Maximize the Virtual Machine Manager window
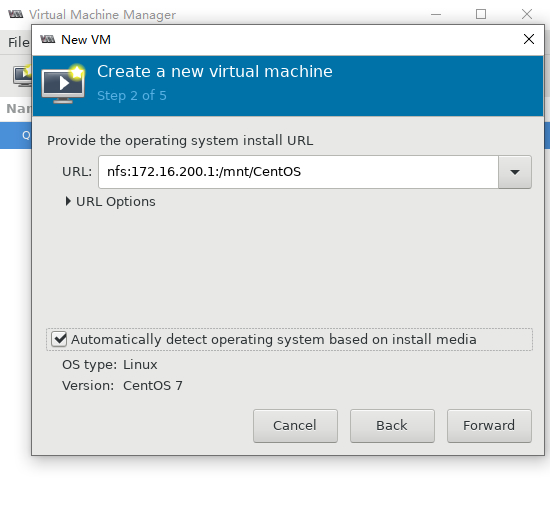 point(481,14)
